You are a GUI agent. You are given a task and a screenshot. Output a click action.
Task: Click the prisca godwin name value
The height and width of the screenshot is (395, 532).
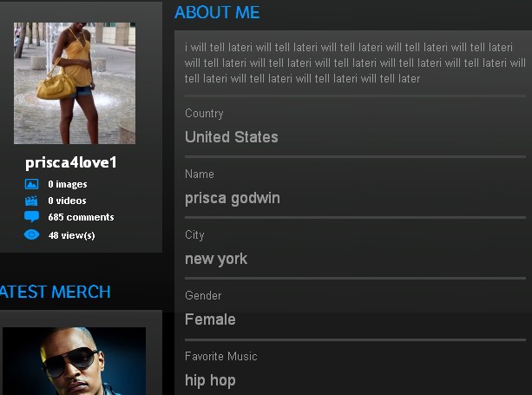pos(233,198)
